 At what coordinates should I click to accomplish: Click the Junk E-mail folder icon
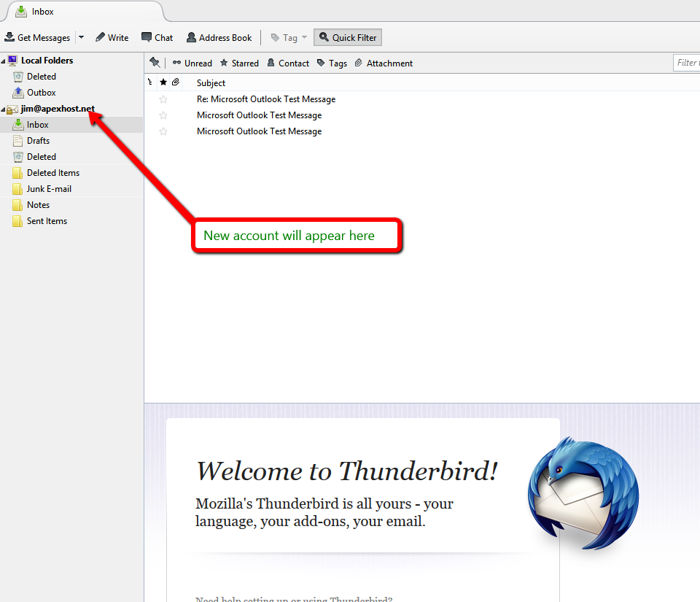(17, 189)
